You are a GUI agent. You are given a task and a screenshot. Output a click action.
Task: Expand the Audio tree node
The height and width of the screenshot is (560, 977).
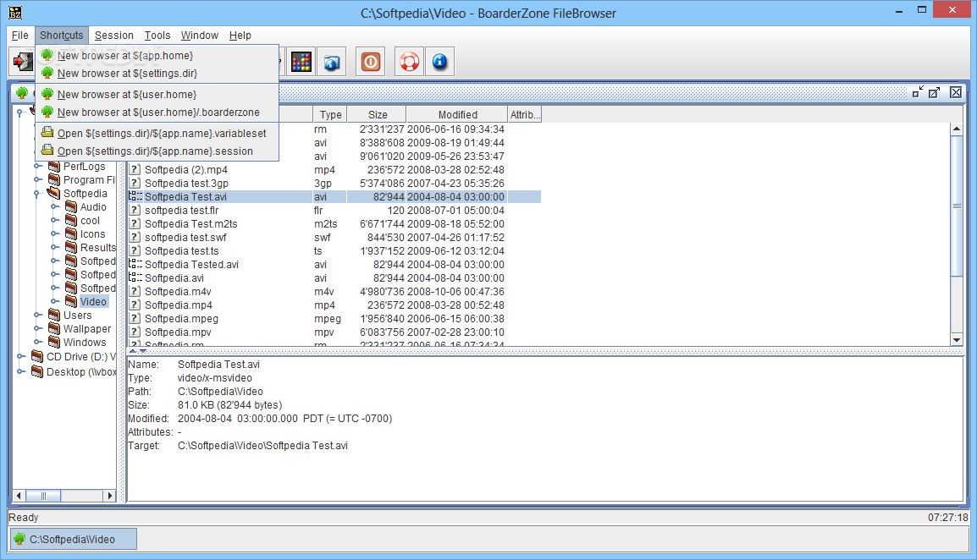click(54, 206)
